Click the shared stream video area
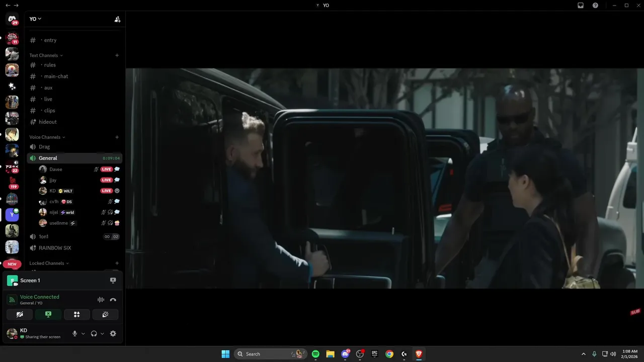Viewport: 644px width, 362px height. [x=384, y=178]
